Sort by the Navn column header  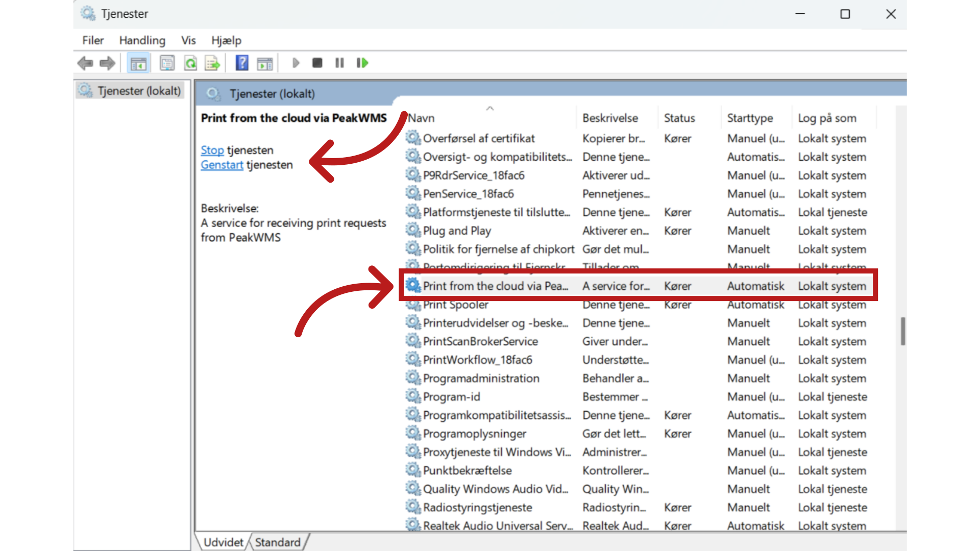coord(421,118)
